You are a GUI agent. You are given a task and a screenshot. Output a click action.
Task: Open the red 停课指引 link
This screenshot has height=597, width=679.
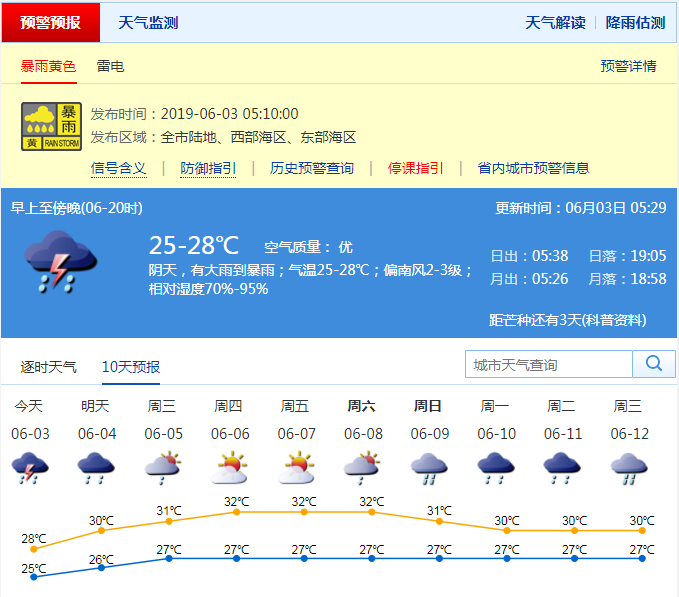pyautogui.click(x=415, y=168)
